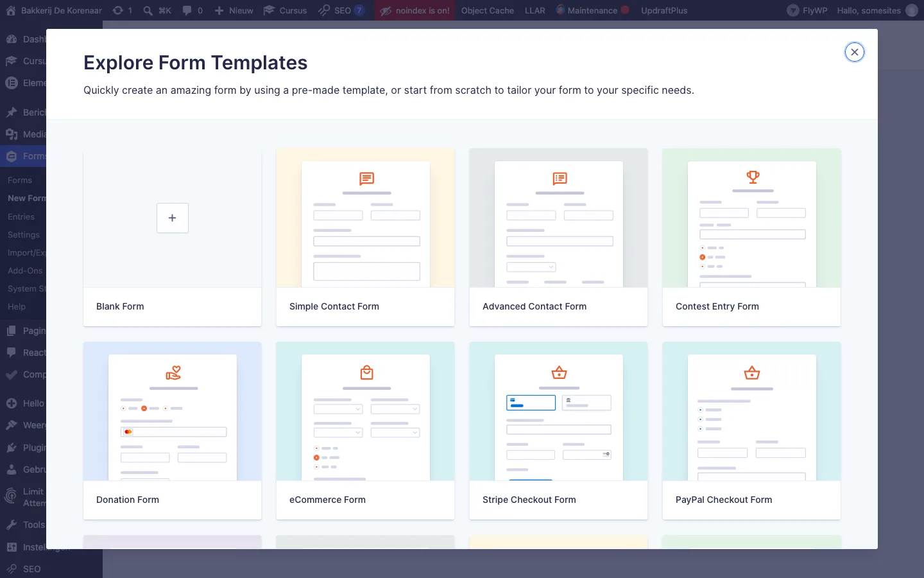Open the Blank Form title

pyautogui.click(x=120, y=306)
